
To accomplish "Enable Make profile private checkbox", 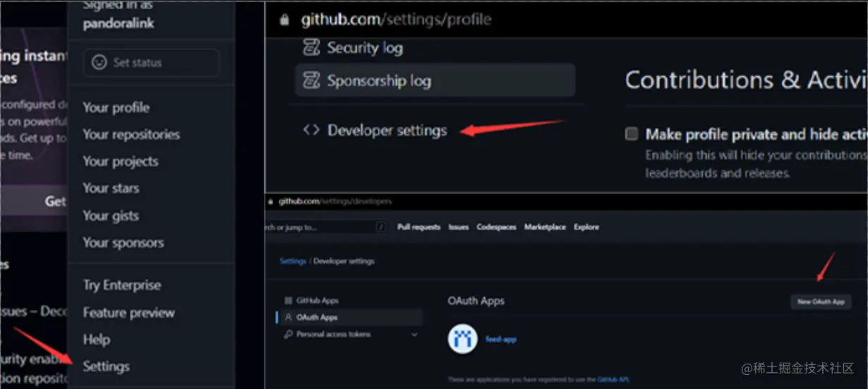I will tap(632, 133).
